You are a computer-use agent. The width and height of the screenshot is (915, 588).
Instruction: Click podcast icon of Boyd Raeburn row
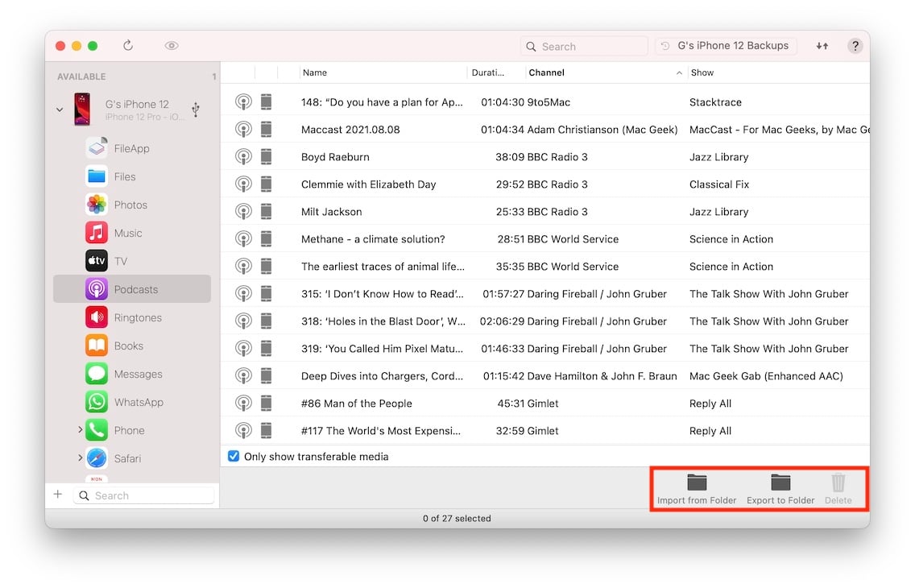click(243, 157)
